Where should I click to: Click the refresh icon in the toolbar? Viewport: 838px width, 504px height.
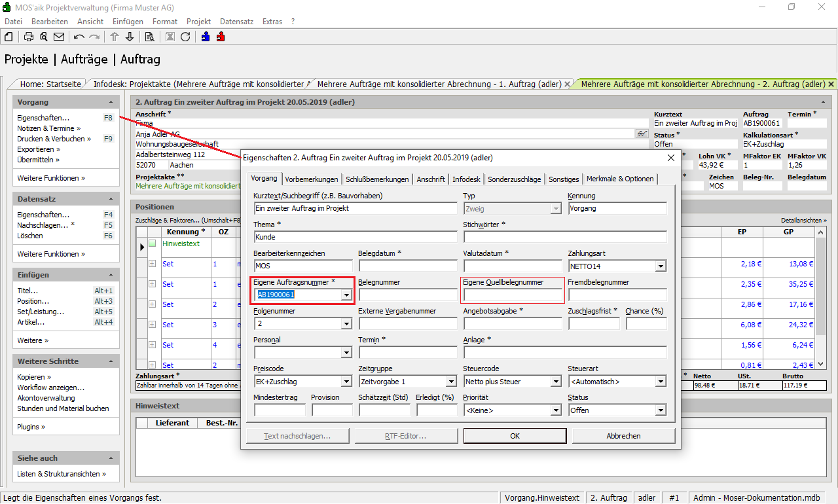[x=185, y=37]
